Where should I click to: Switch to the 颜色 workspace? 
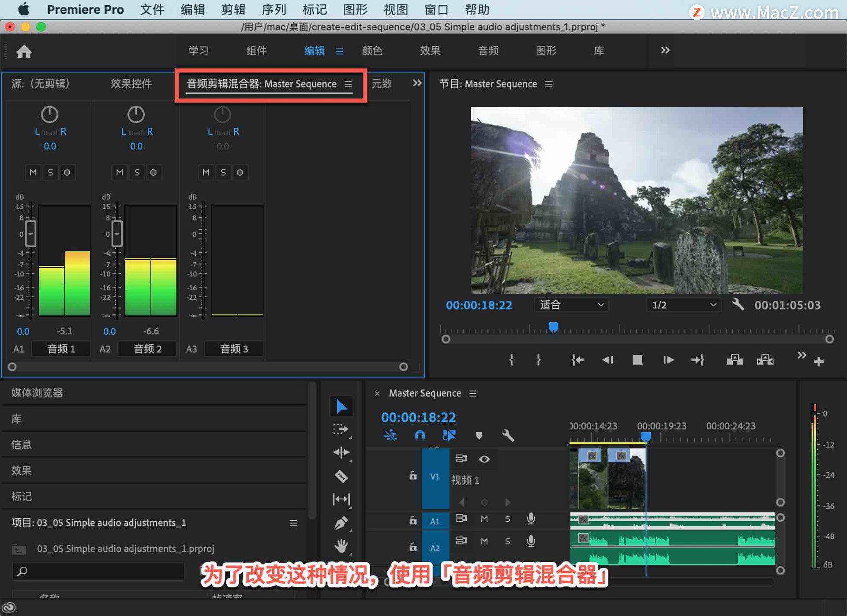click(x=372, y=51)
